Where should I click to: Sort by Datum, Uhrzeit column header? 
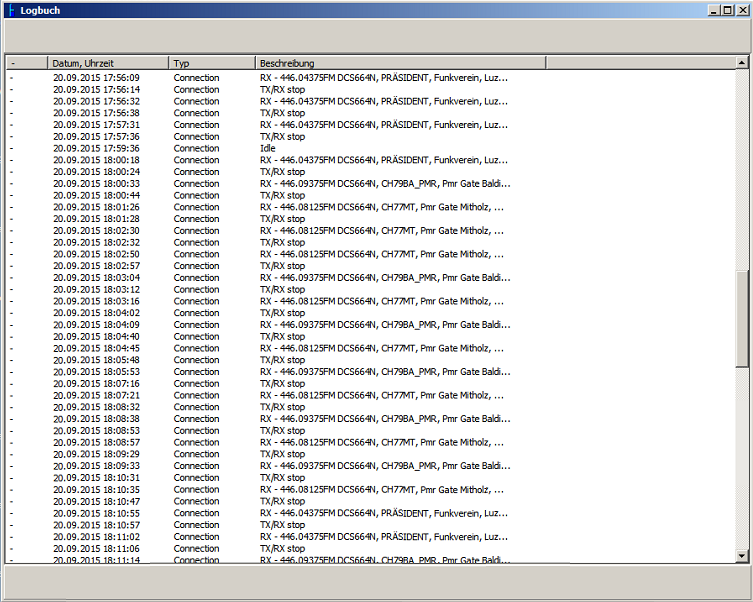pyautogui.click(x=108, y=63)
